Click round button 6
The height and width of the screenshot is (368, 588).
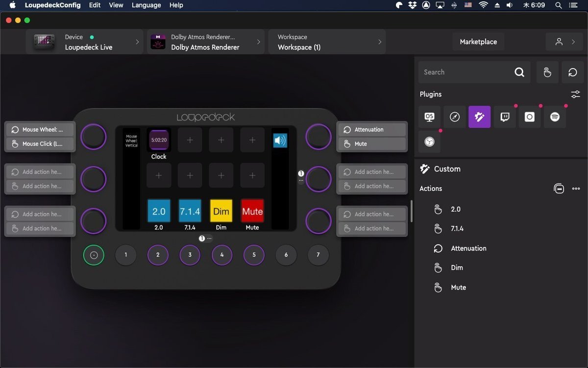[286, 255]
